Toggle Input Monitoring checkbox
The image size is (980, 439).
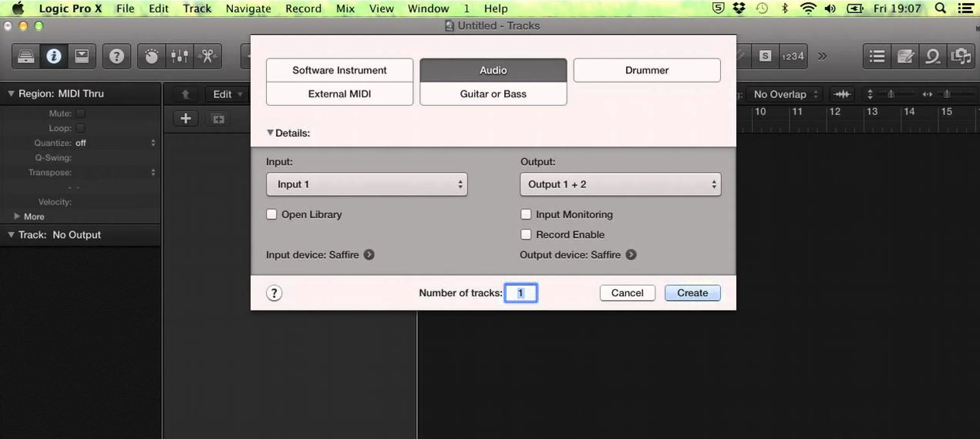coord(525,214)
